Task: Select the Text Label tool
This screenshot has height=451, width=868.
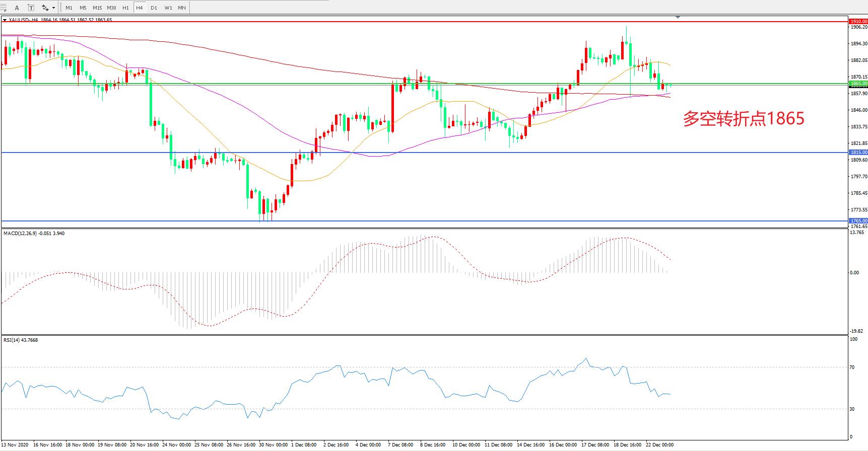Action: point(31,8)
